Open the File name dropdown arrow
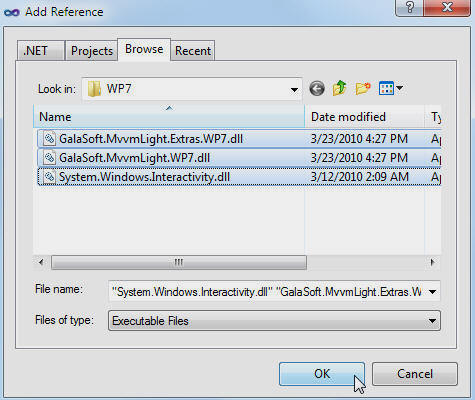475x400 pixels. (x=433, y=292)
